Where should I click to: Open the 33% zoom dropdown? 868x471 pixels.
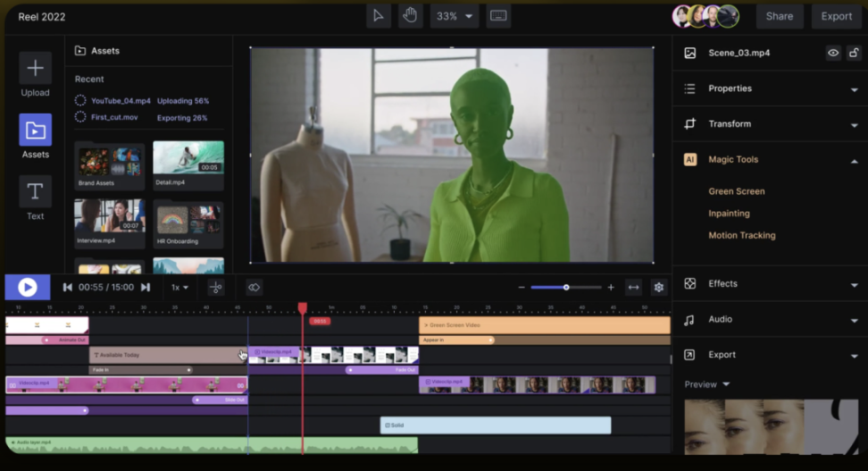coord(454,16)
